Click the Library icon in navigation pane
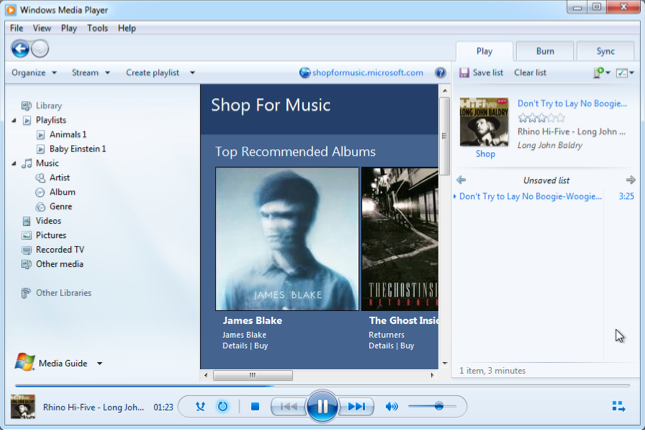645x432 pixels. point(26,106)
